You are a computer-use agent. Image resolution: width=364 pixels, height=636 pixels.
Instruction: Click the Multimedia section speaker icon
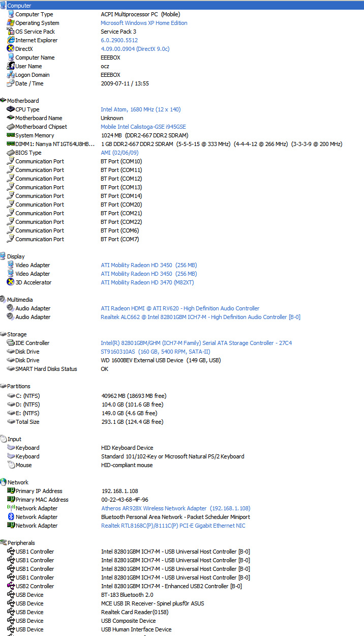tap(3, 300)
